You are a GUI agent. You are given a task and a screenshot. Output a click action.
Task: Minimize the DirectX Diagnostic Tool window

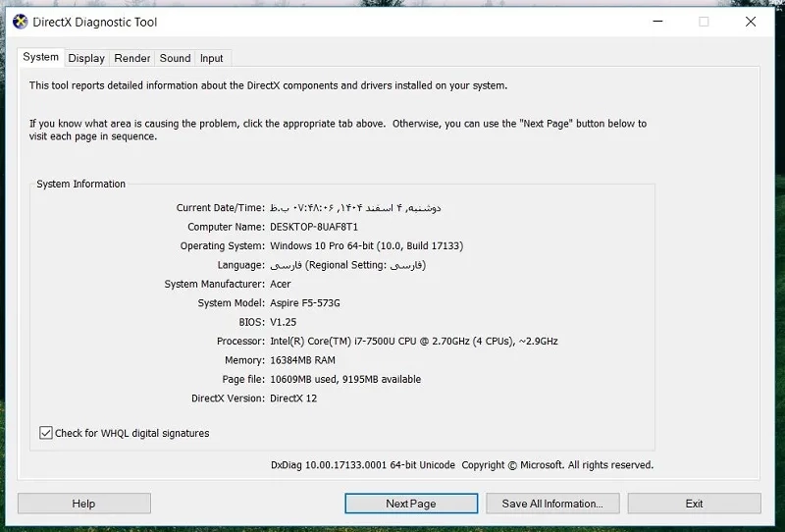[657, 22]
